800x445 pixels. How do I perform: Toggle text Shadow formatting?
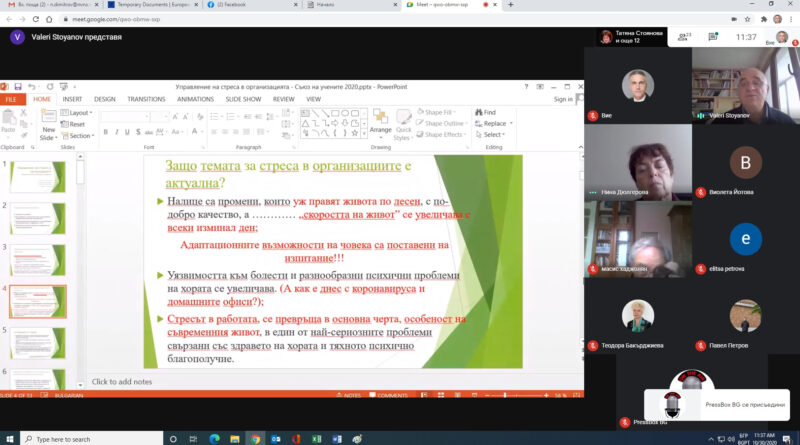(x=138, y=132)
